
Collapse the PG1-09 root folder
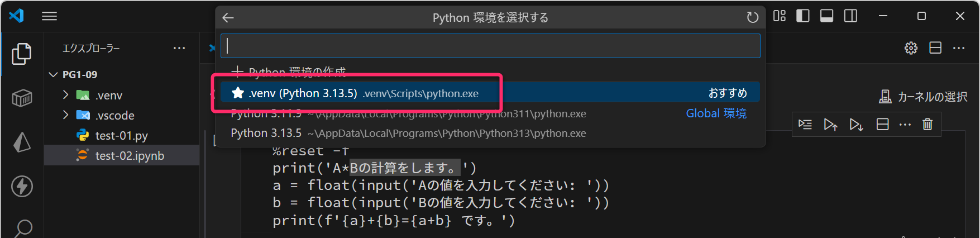click(54, 74)
